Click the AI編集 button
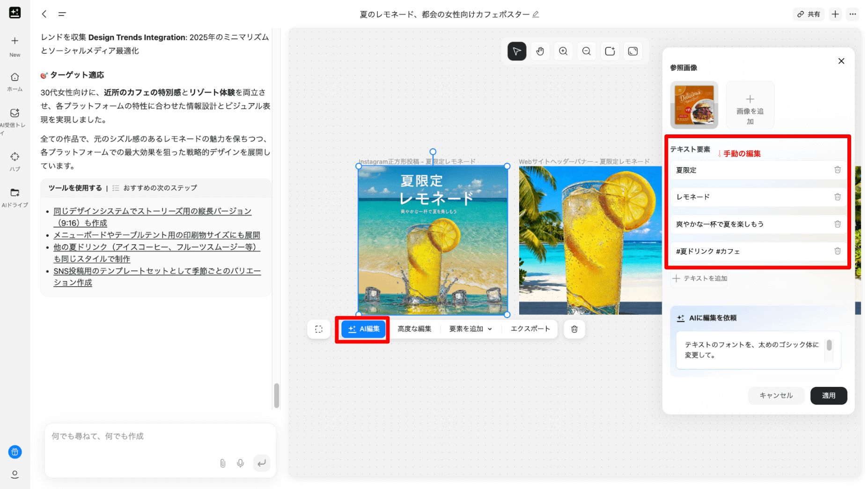Screen dimensions: 868x489 pos(364,329)
